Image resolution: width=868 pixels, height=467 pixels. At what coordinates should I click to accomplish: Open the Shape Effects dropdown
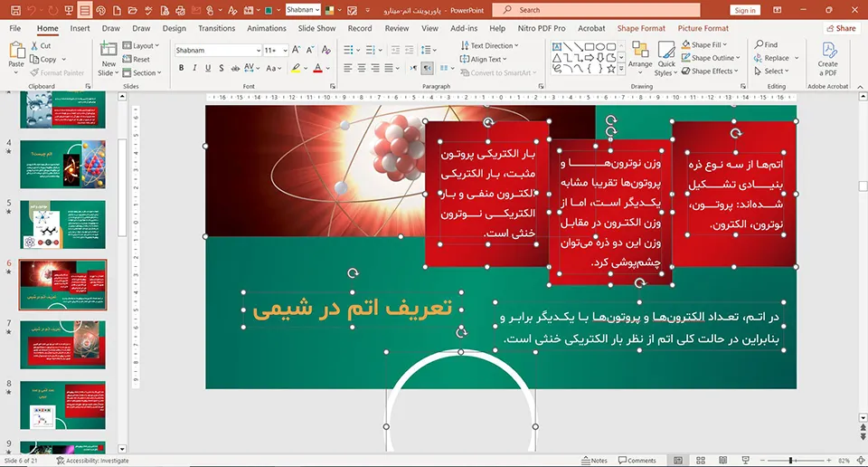coord(711,71)
